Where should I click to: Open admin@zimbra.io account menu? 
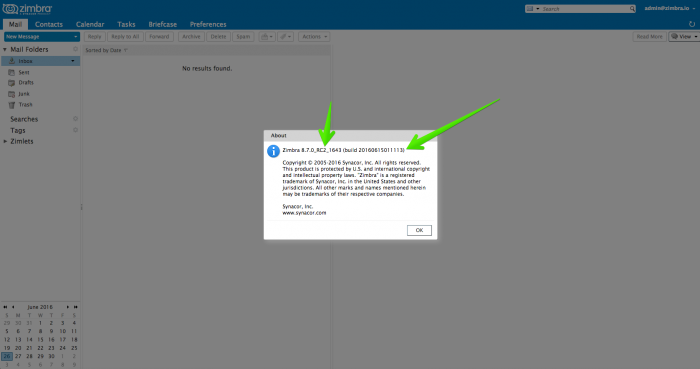pos(670,8)
